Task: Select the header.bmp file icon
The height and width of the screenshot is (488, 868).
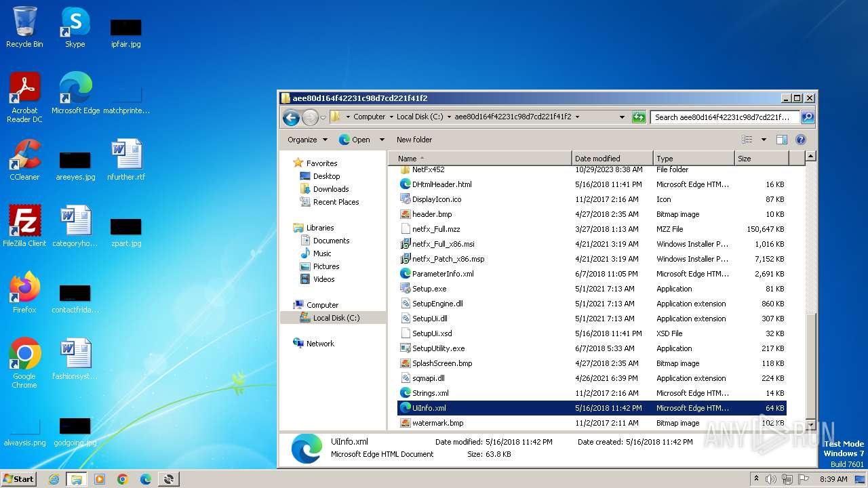Action: (406, 214)
